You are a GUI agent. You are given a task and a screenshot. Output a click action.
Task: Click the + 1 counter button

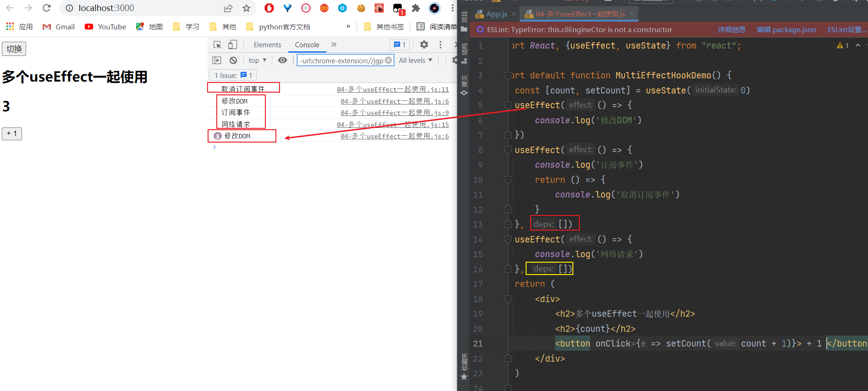(x=12, y=133)
